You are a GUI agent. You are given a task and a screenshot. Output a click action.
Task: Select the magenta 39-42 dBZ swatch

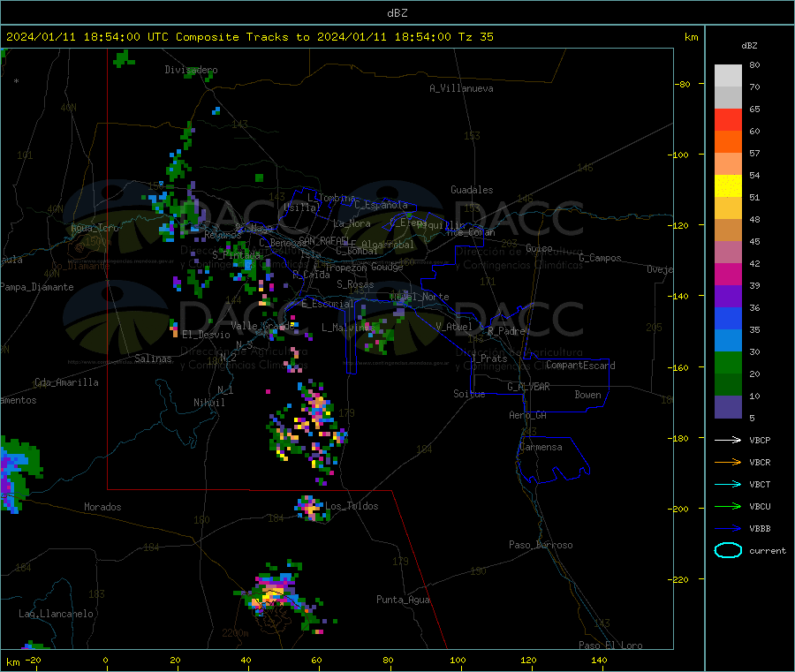point(728,274)
